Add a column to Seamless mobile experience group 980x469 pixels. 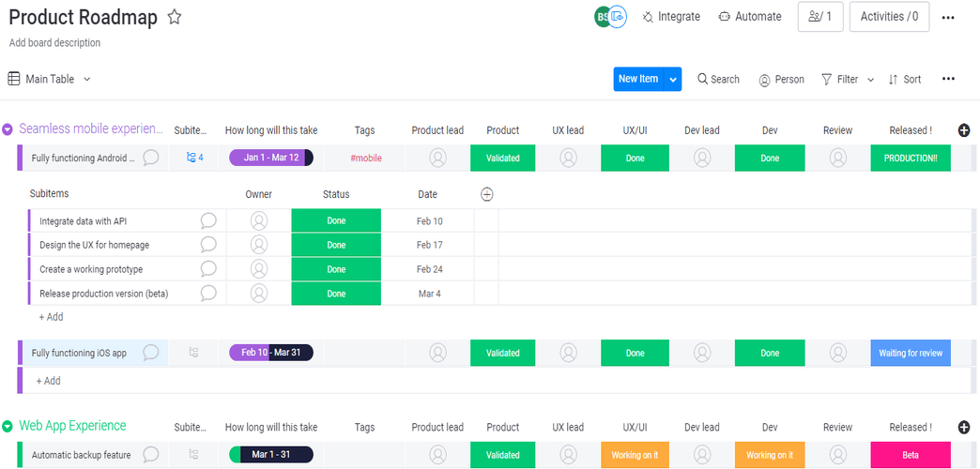[963, 130]
